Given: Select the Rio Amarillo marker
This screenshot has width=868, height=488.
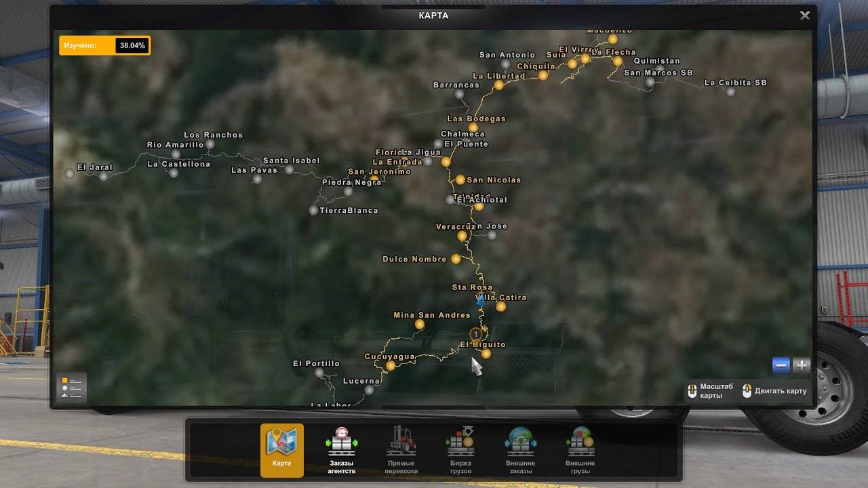Looking at the screenshot, I should [x=176, y=155].
